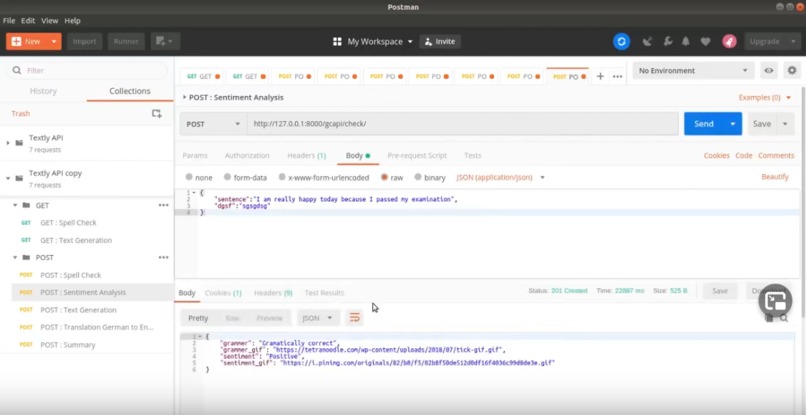806x415 pixels.
Task: Collapse the GET folder
Action: tap(14, 205)
